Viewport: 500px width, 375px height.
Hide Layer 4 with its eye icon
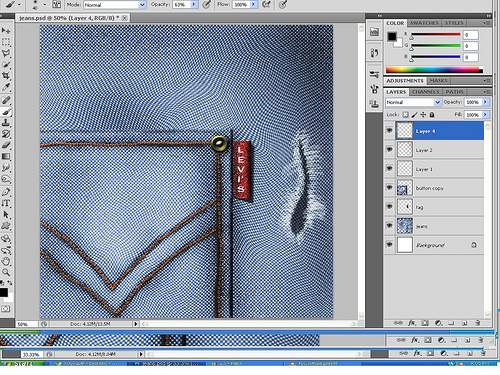(389, 131)
